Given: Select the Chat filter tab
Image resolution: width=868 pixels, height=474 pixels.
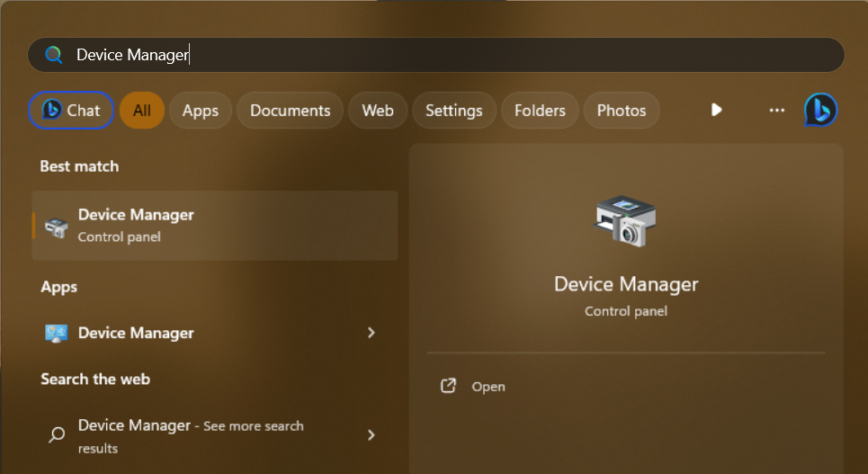Looking at the screenshot, I should 71,111.
